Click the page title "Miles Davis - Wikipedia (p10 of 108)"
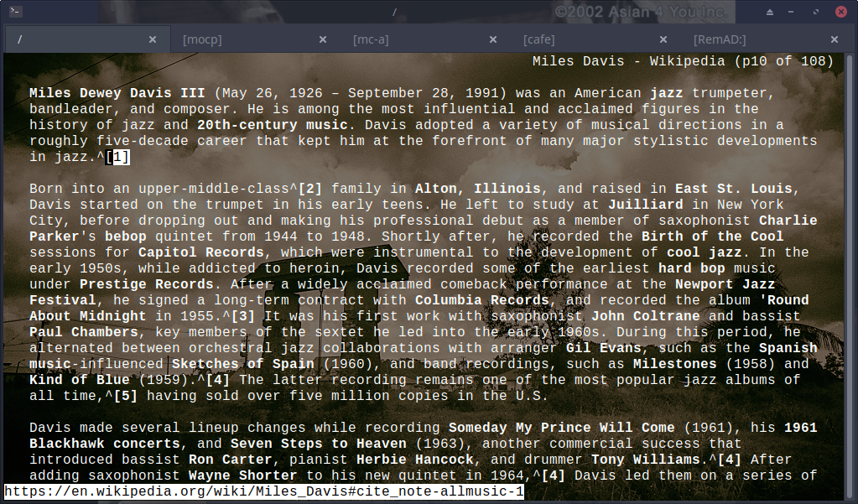The height and width of the screenshot is (504, 858). (683, 61)
